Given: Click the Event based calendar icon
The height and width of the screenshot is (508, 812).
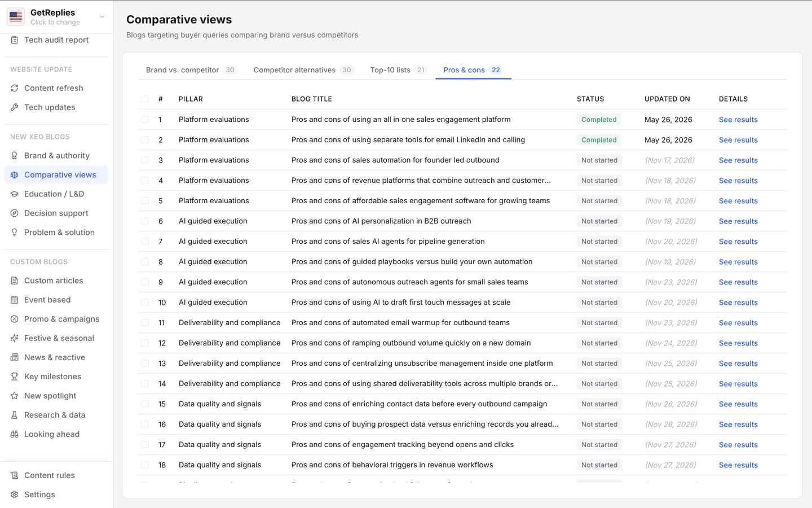Looking at the screenshot, I should (x=15, y=300).
